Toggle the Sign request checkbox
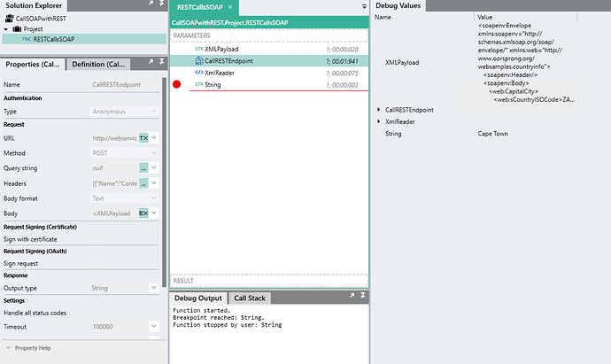 [95, 263]
